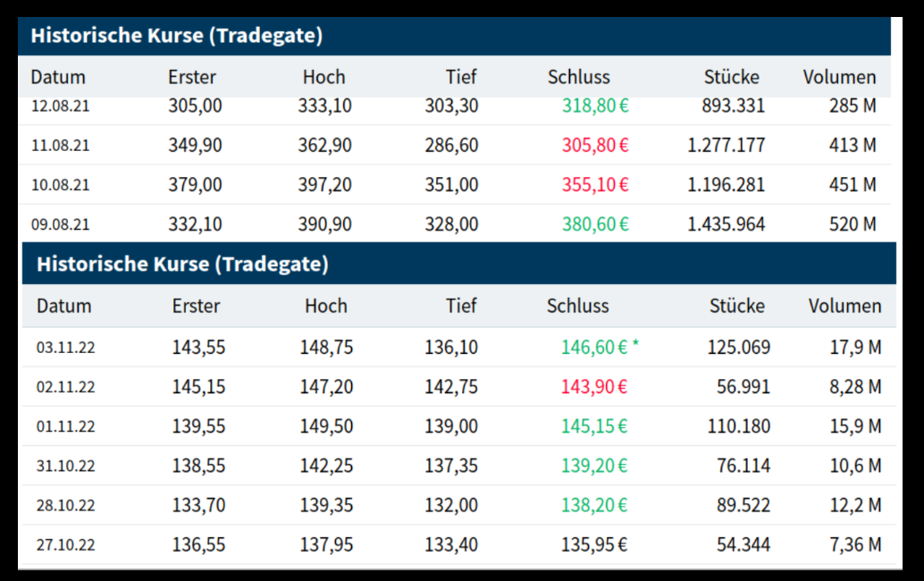Select the 1.277.177 Stücke cell
Screen dimensions: 924x581
(726, 146)
